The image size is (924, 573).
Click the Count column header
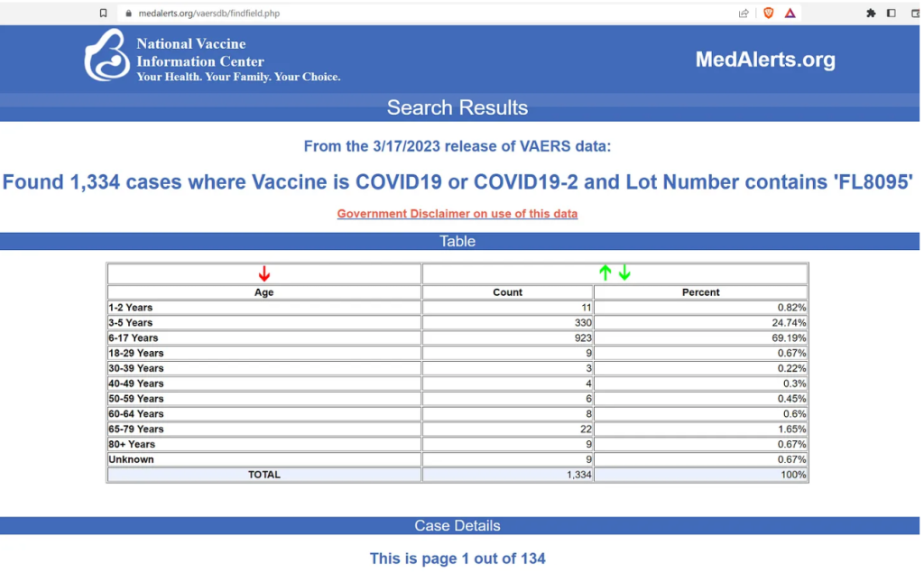[507, 292]
